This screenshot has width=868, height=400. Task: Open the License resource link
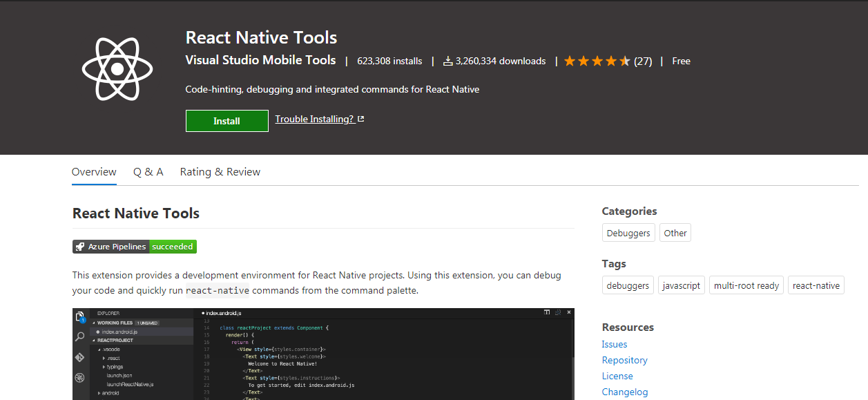coord(617,376)
